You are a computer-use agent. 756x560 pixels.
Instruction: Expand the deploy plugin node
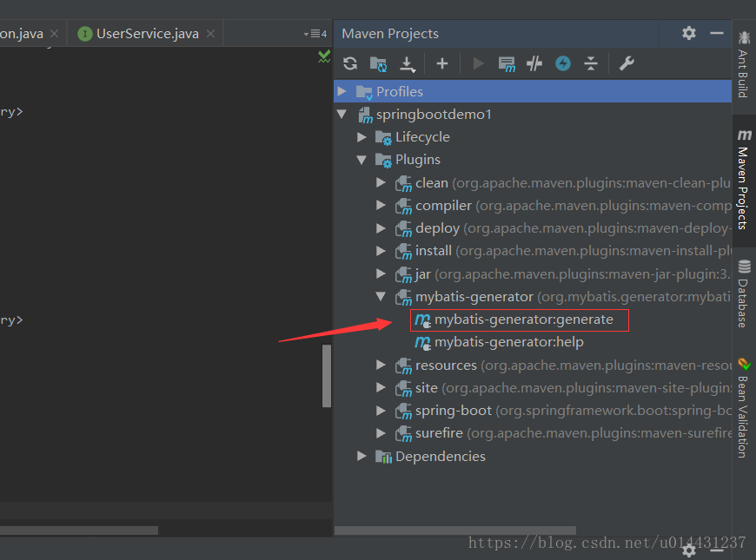point(381,228)
